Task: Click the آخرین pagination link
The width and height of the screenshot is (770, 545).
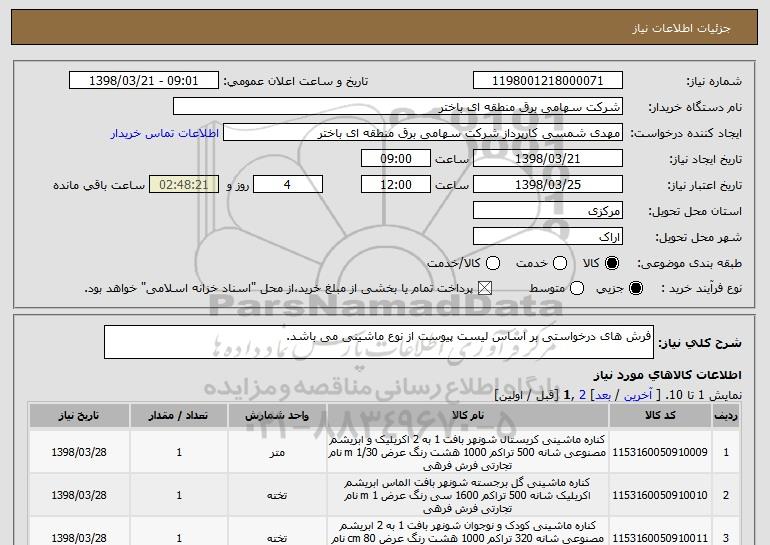Action: pyautogui.click(x=638, y=395)
